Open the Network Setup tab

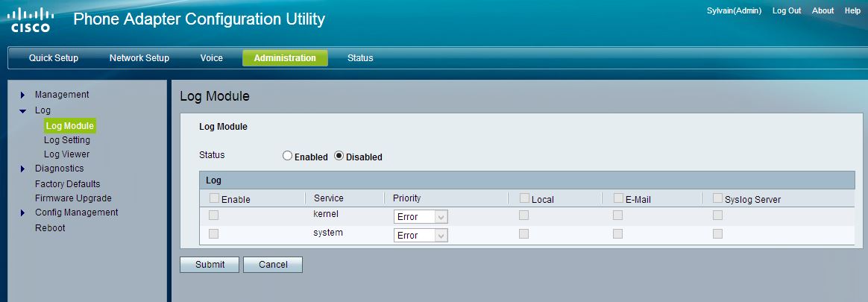tap(139, 58)
